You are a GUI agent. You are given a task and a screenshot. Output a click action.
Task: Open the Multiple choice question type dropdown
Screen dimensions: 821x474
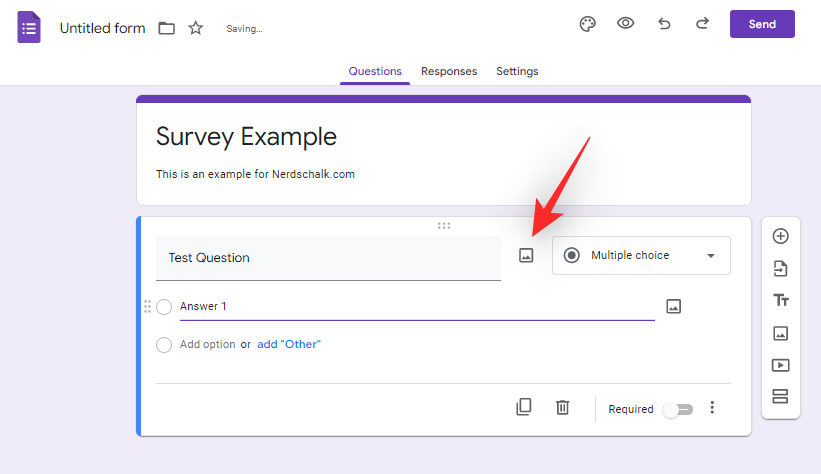coord(641,255)
